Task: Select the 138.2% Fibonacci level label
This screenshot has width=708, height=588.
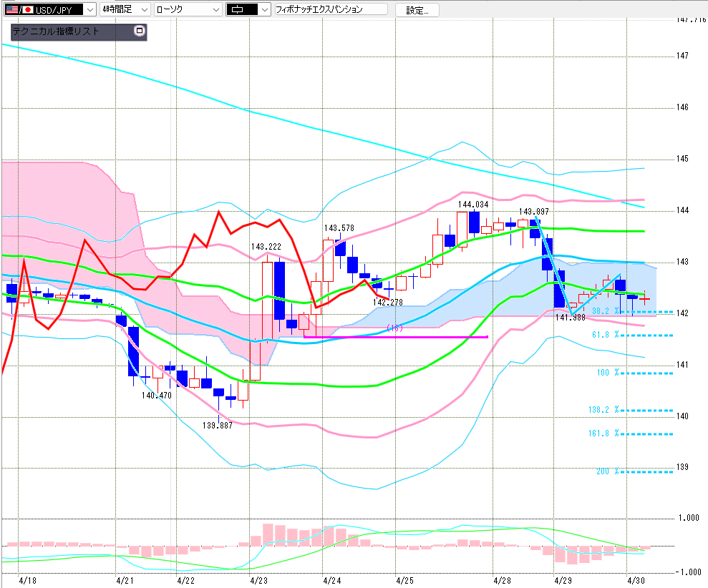Action: click(603, 410)
